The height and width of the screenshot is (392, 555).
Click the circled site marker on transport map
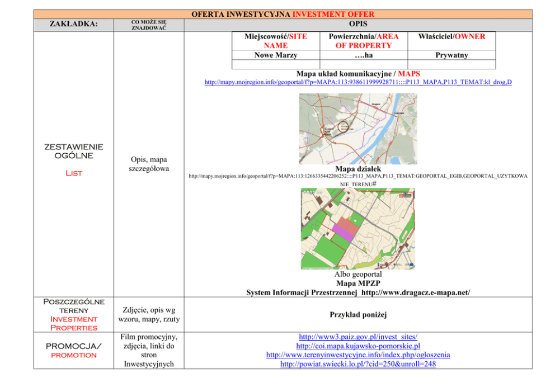pyautogui.click(x=344, y=127)
